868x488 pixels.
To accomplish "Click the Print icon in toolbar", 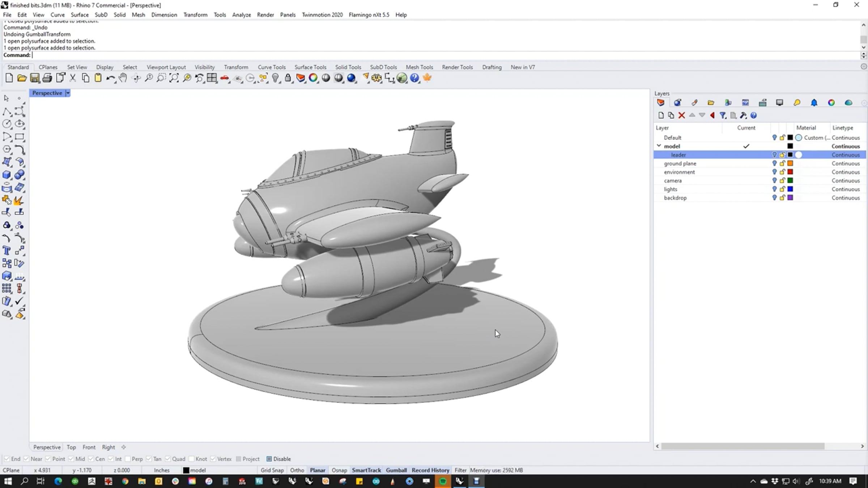I will [x=47, y=78].
